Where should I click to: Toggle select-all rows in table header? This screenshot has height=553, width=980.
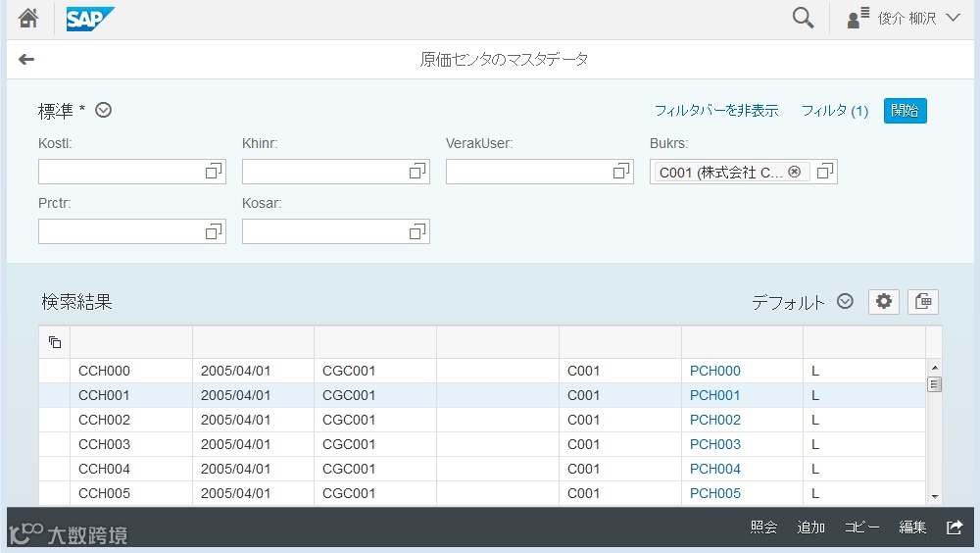tap(55, 342)
